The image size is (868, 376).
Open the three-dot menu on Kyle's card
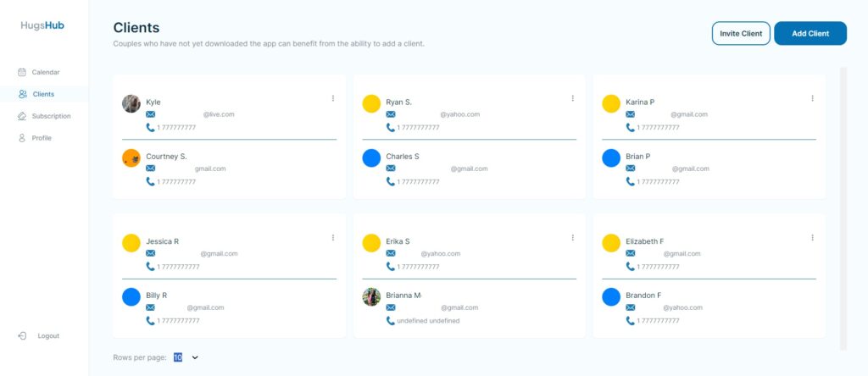click(332, 98)
